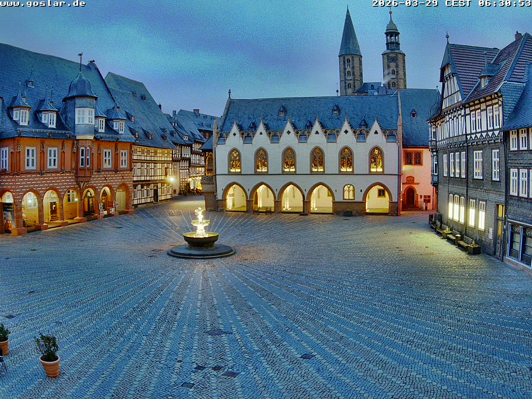The width and height of the screenshot is (532, 399).
Task: Click the leftmost stained-glass window of town hall
Action: 235,160
